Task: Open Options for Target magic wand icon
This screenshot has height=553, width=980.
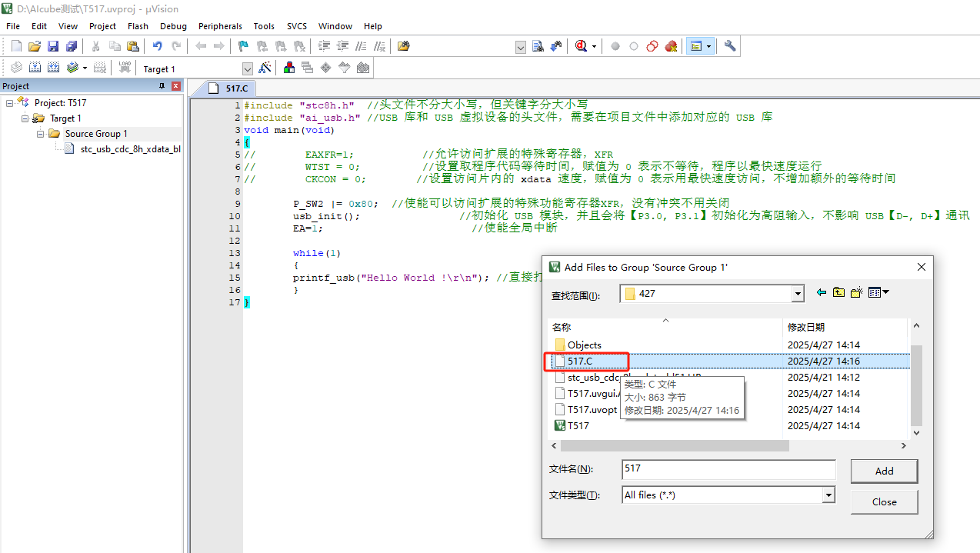Action: tap(265, 68)
